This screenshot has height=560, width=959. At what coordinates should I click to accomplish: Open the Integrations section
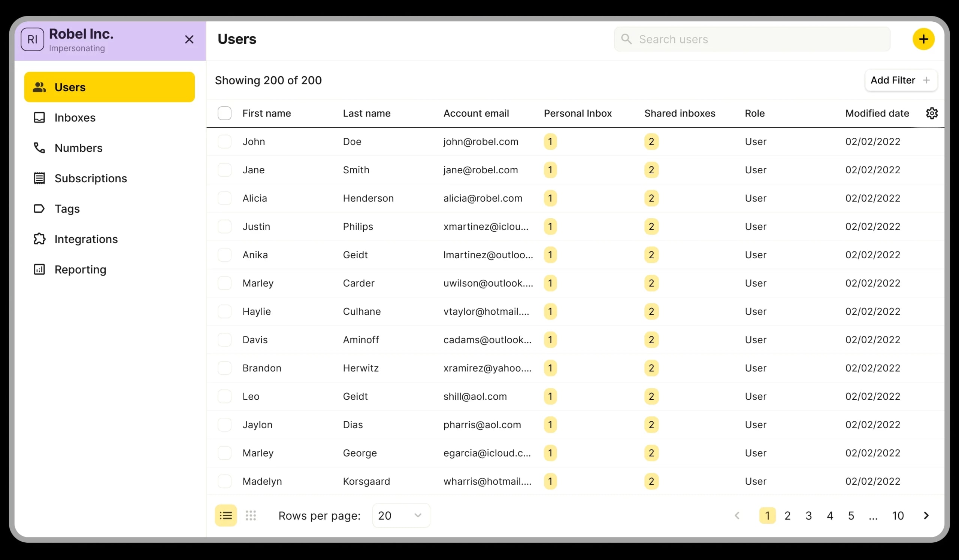click(109, 239)
